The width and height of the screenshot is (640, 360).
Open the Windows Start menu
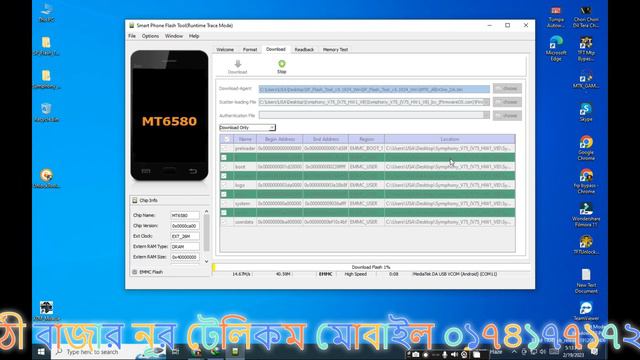coord(41,351)
